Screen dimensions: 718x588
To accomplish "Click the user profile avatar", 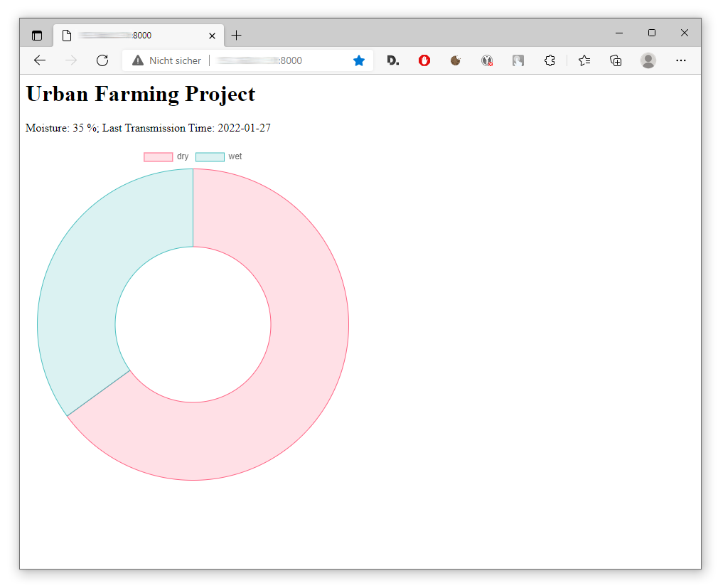I will (x=648, y=60).
